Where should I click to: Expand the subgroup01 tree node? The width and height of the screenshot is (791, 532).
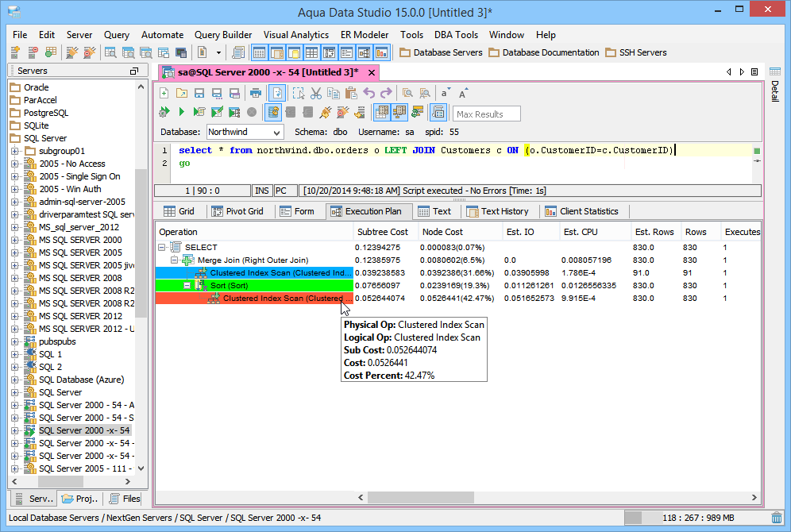pyautogui.click(x=14, y=151)
